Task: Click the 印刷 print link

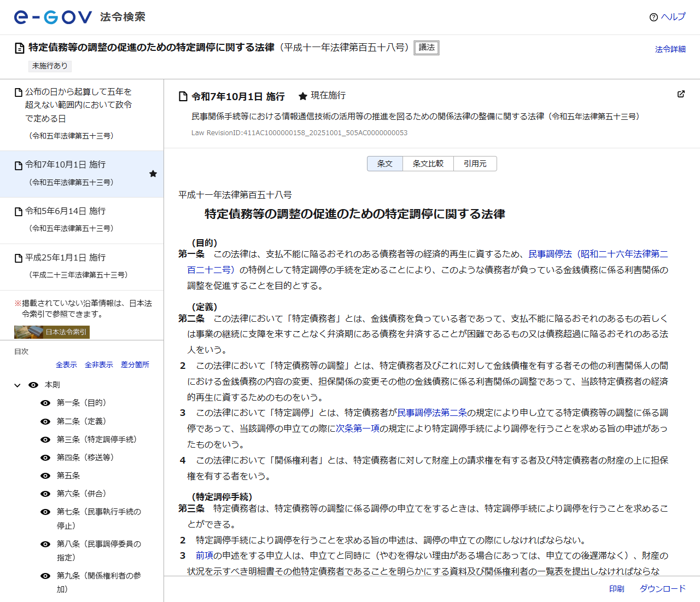Action: (617, 589)
